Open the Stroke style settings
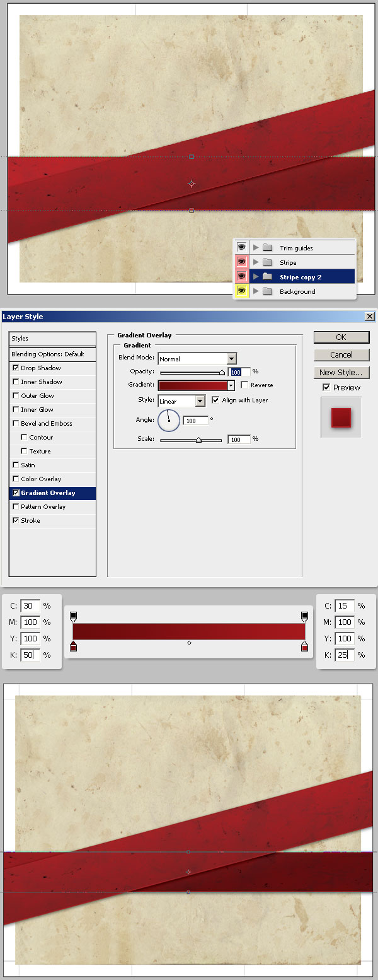Viewport: 378px width, 980px height. [30, 520]
